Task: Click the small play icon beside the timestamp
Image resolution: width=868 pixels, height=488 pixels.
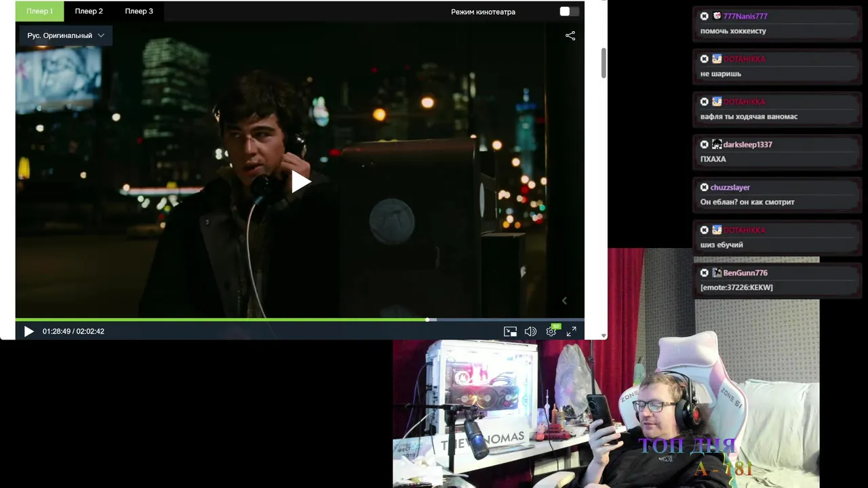Action: [28, 331]
